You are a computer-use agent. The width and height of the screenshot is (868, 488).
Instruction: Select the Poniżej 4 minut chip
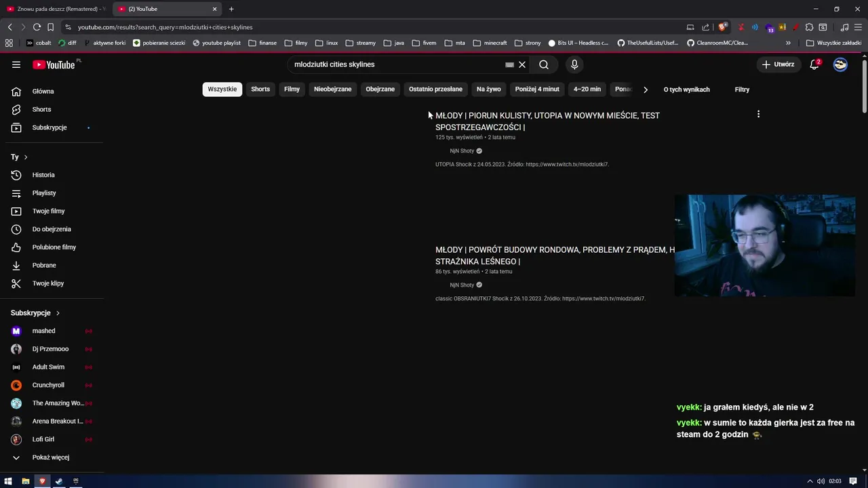pyautogui.click(x=537, y=89)
